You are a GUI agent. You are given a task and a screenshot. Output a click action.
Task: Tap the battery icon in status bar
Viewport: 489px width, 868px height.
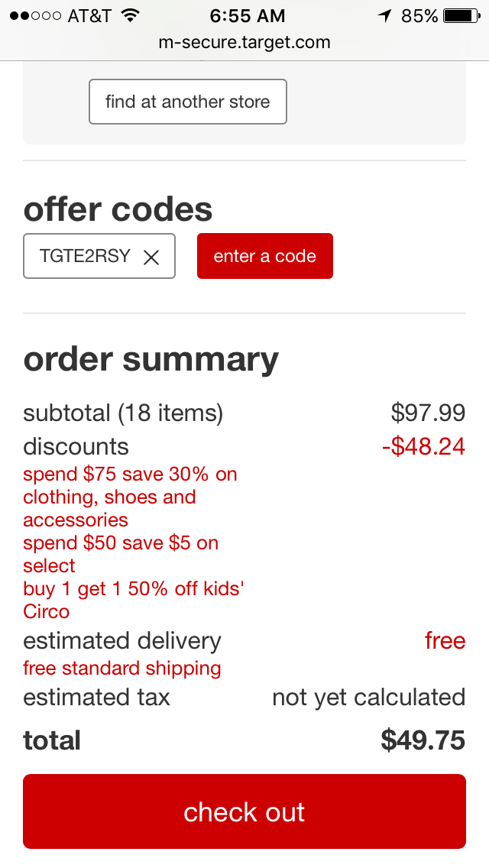[461, 15]
